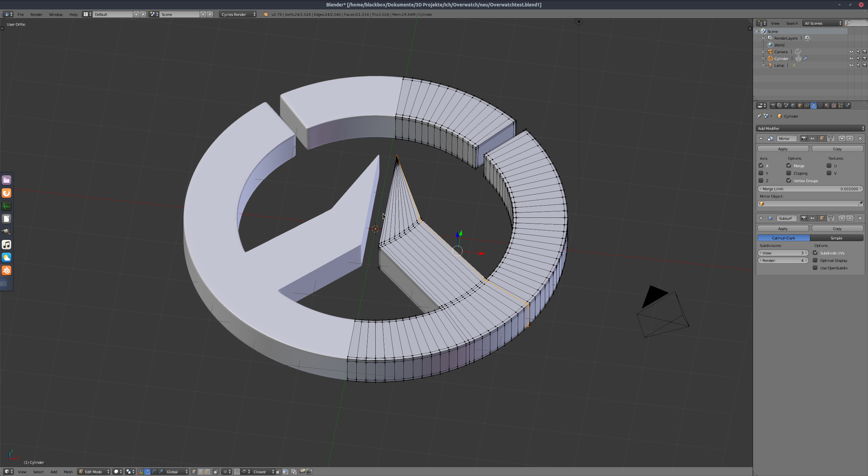Open the File menu
868x476 pixels.
click(x=21, y=14)
